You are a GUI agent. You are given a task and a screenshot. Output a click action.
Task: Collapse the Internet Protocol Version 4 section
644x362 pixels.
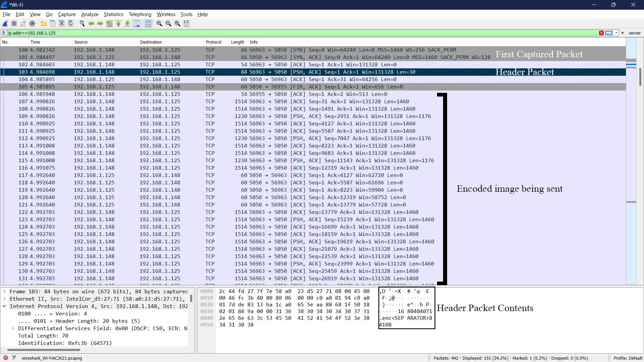[x=4, y=306]
